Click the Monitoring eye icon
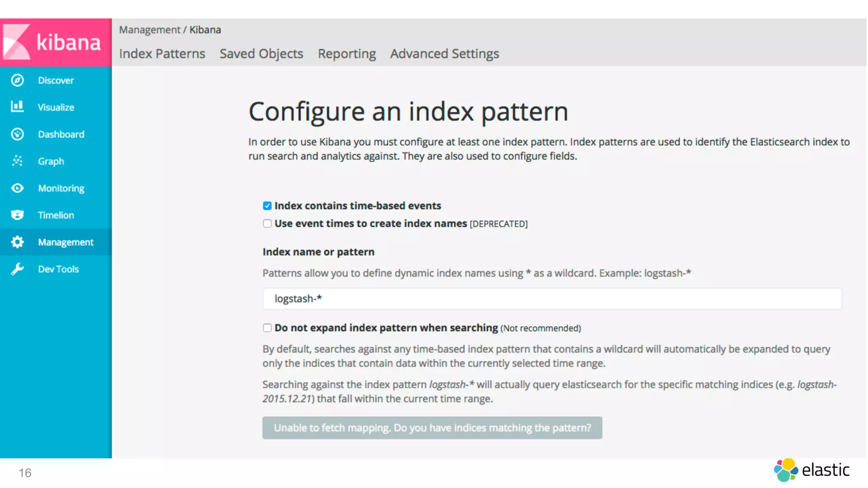 17,188
